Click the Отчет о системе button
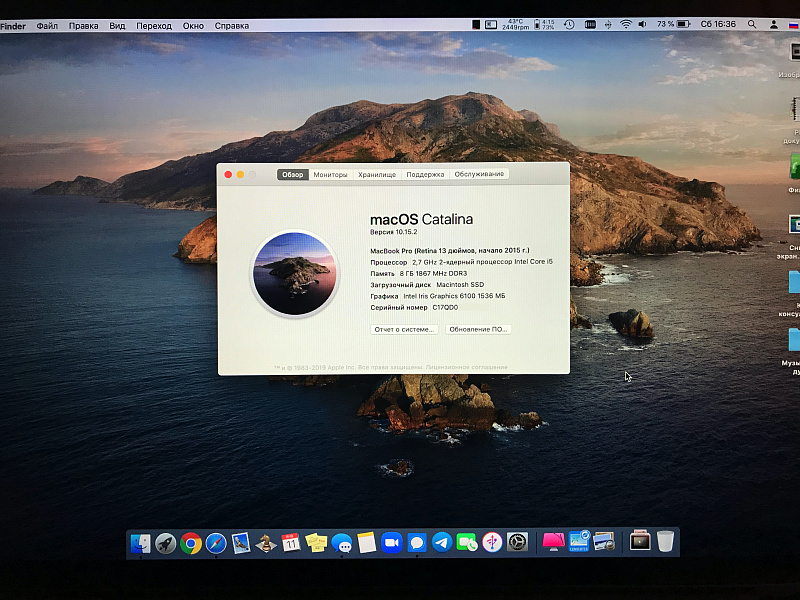Viewport: 800px width, 600px height. click(x=404, y=329)
